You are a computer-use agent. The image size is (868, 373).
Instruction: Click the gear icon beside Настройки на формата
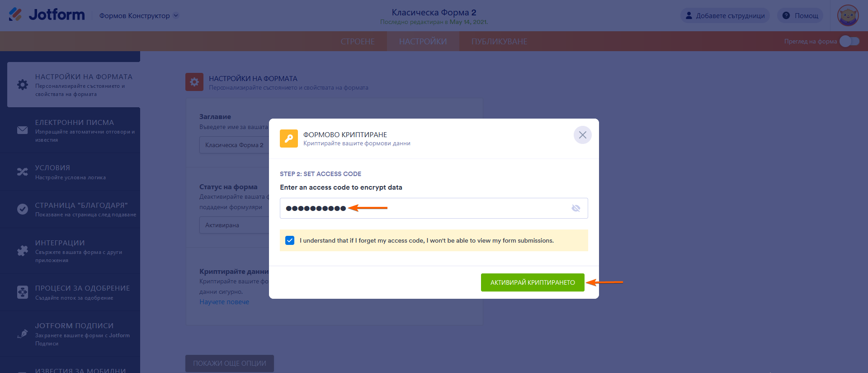(x=22, y=85)
